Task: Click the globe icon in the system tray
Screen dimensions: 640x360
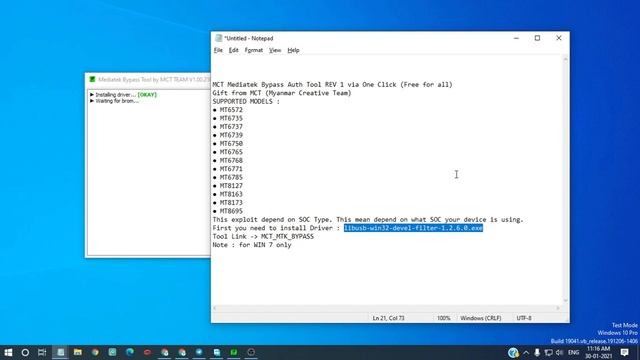Action: (x=513, y=352)
